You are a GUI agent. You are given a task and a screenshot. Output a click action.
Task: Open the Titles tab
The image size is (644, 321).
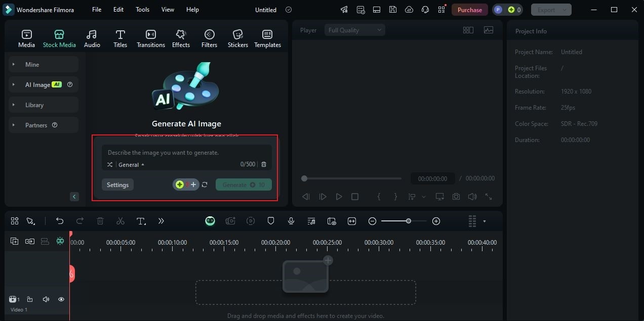pyautogui.click(x=120, y=39)
